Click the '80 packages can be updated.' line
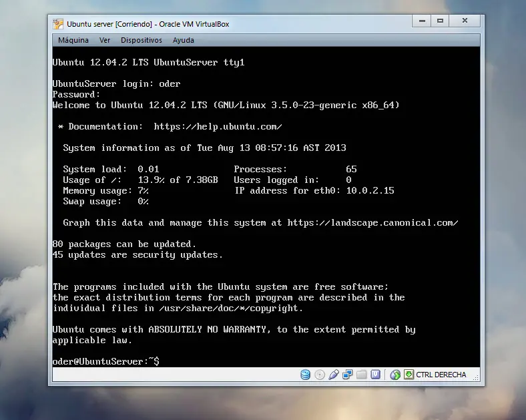The width and height of the screenshot is (526, 420). pyautogui.click(x=124, y=244)
